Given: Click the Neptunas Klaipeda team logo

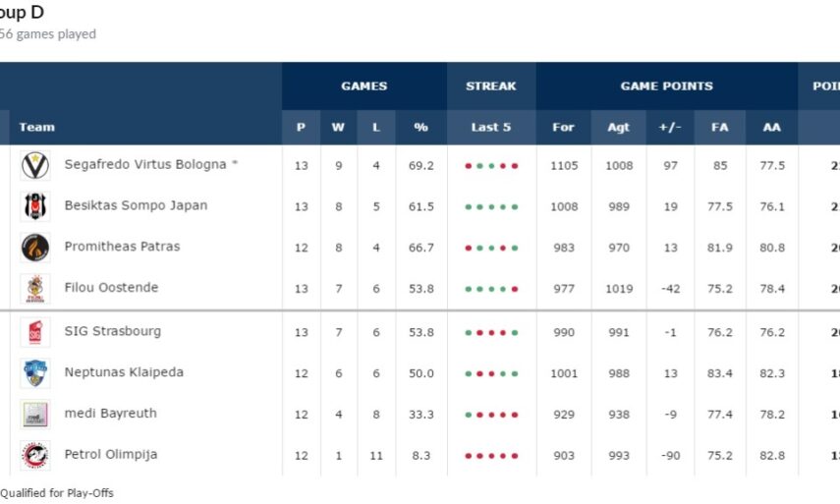Looking at the screenshot, I should pyautogui.click(x=35, y=373).
